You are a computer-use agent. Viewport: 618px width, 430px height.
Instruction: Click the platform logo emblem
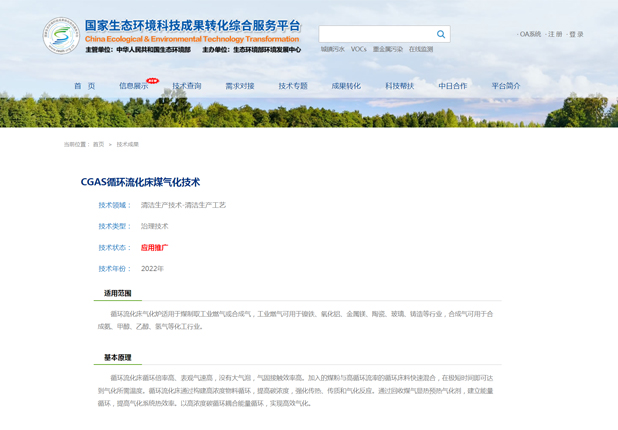61,35
